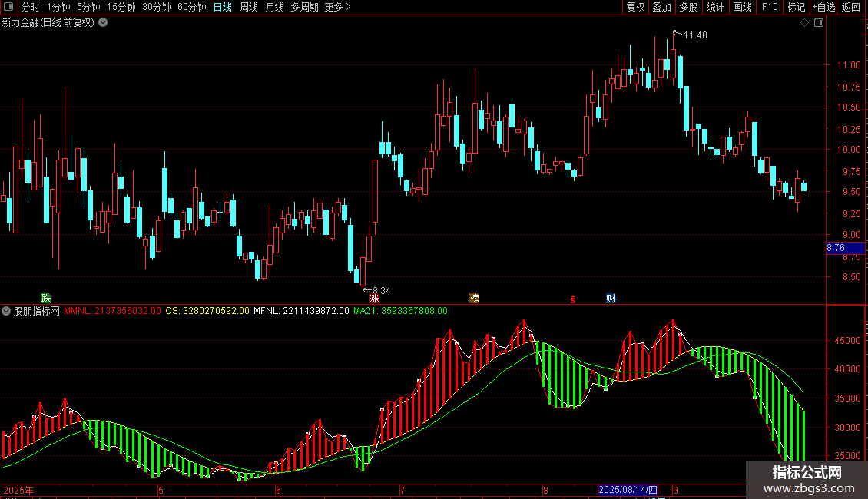Click the 8.34 low price label
The width and height of the screenshot is (868, 499).
click(382, 290)
